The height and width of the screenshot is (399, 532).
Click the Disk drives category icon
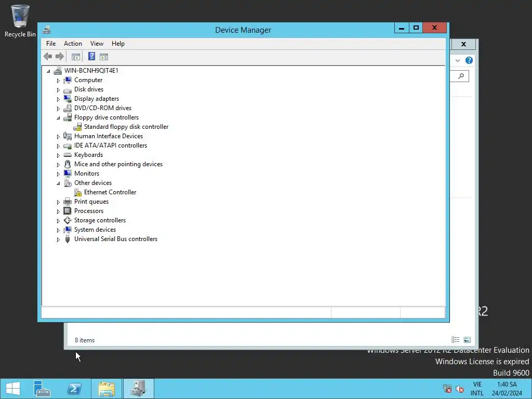pyautogui.click(x=68, y=89)
